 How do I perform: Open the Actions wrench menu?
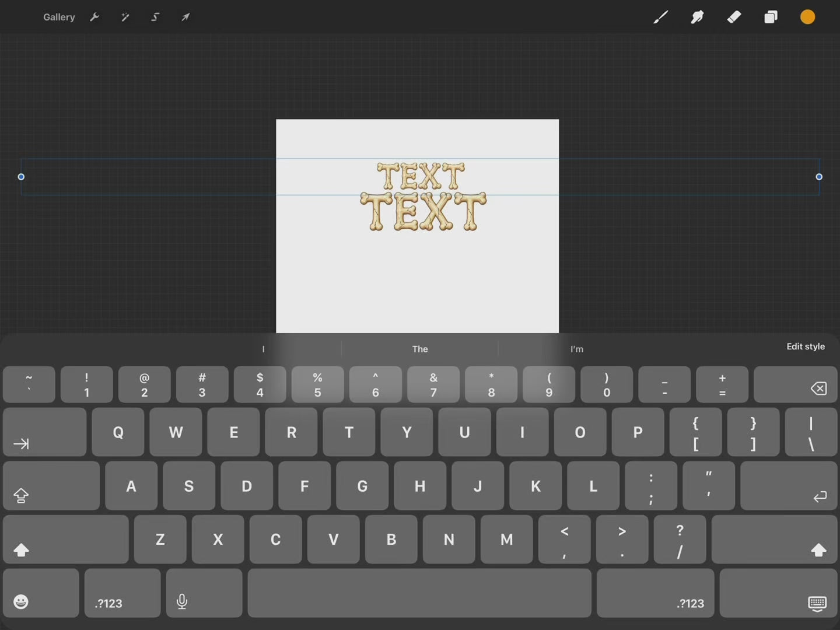point(94,17)
